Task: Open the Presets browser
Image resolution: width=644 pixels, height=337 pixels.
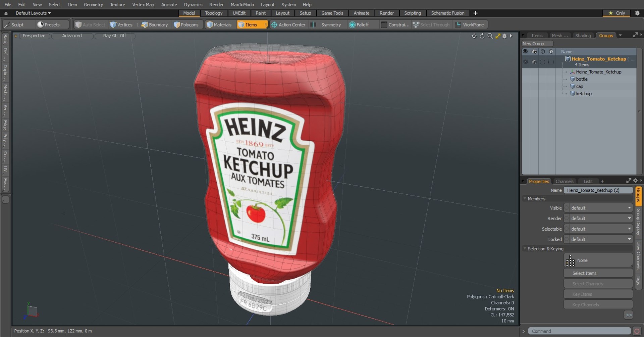Action: click(x=52, y=25)
